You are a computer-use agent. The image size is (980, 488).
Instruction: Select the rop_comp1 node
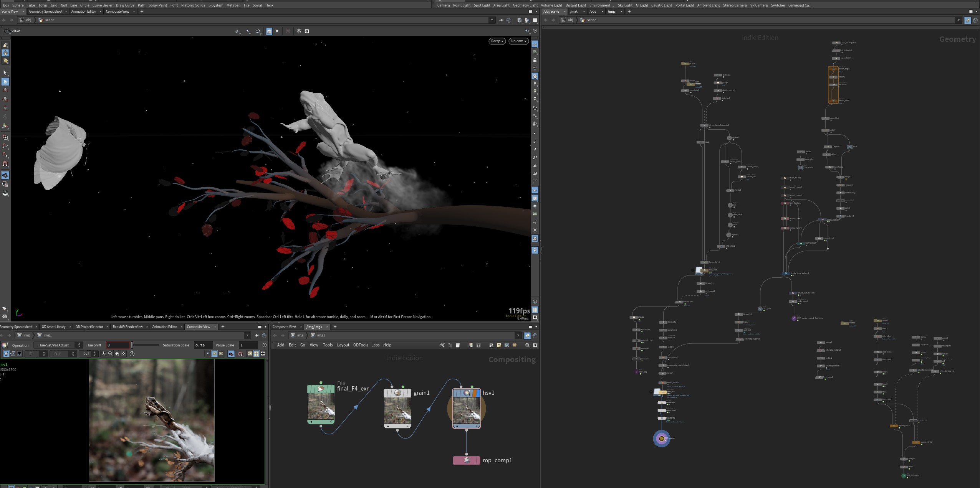[x=467, y=460]
